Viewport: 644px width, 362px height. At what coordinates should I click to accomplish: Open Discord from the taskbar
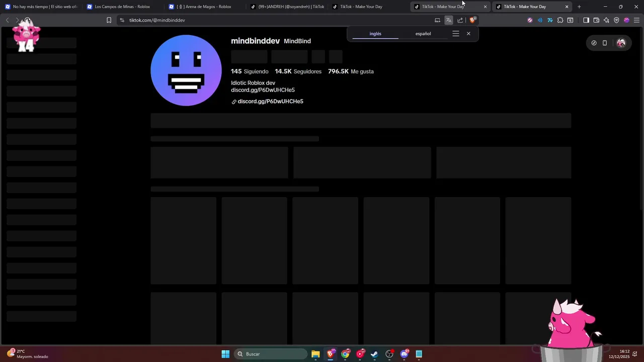(x=404, y=354)
